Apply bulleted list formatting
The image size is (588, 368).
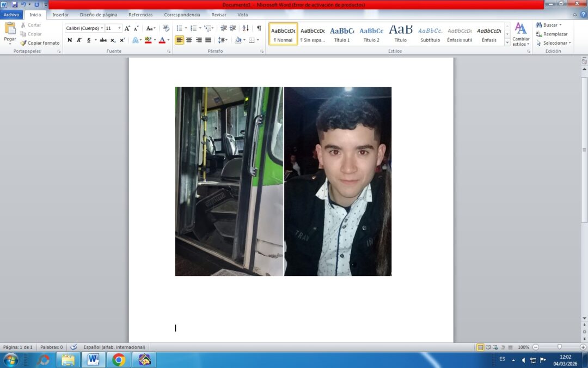[x=180, y=28]
